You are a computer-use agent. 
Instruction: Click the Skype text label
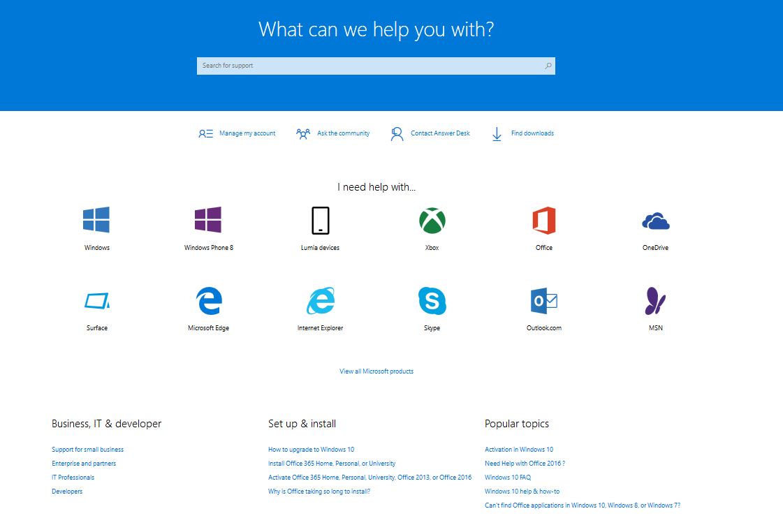point(432,328)
